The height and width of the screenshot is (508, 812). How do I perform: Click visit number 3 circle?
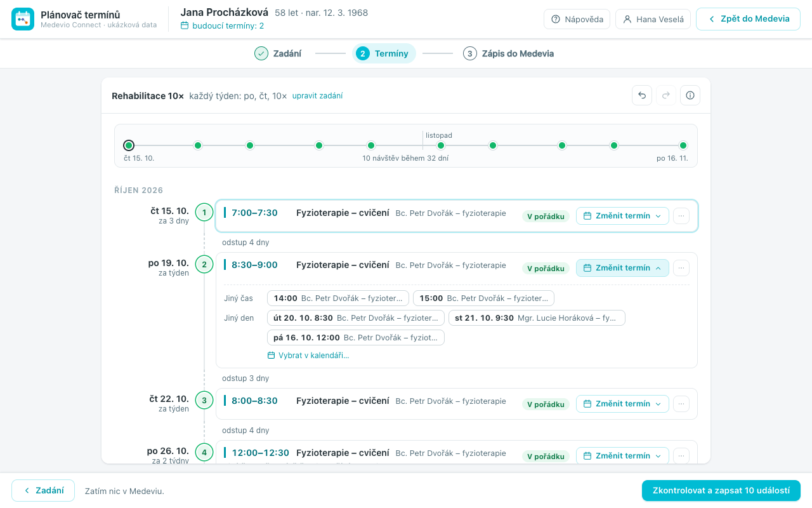[x=204, y=400]
